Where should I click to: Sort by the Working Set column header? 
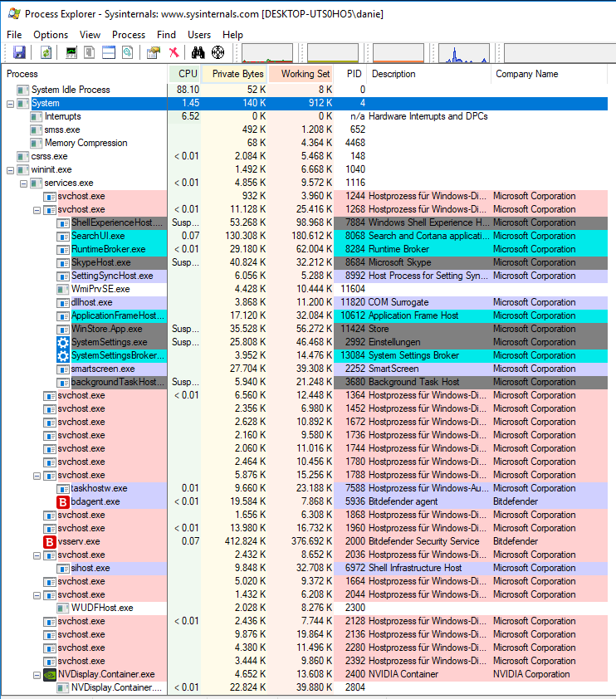[x=301, y=74]
